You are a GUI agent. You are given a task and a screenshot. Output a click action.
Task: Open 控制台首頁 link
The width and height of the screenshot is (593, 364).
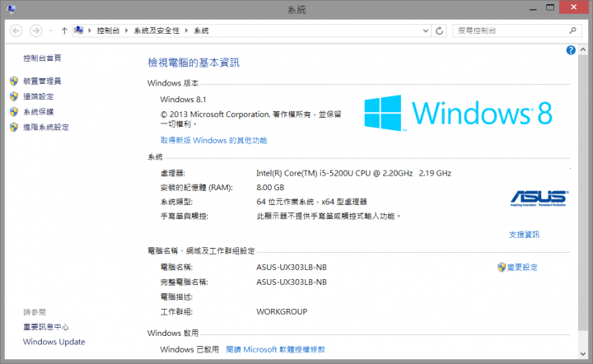pos(42,58)
